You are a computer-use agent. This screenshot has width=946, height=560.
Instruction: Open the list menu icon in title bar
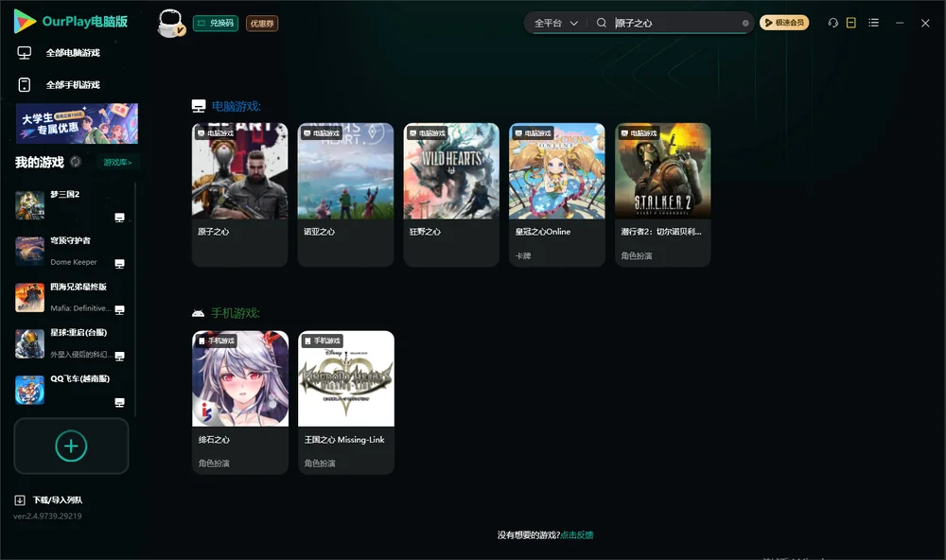tap(873, 23)
